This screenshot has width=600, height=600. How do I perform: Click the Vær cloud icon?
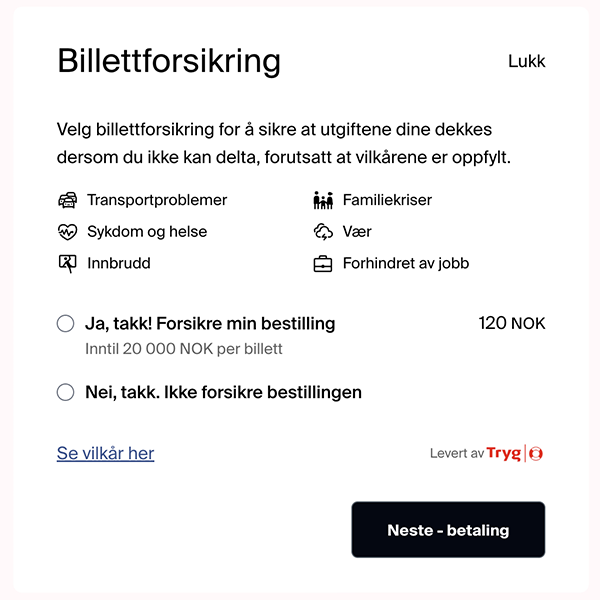point(323,232)
